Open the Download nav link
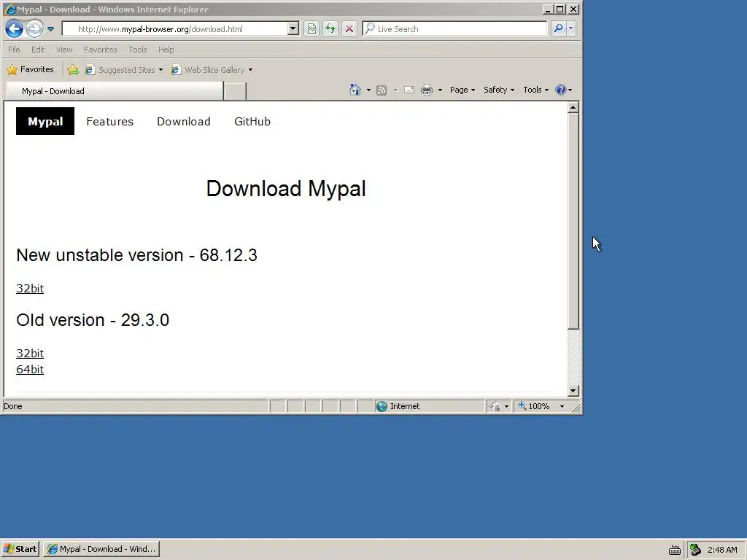This screenshot has height=560, width=747. [x=184, y=122]
